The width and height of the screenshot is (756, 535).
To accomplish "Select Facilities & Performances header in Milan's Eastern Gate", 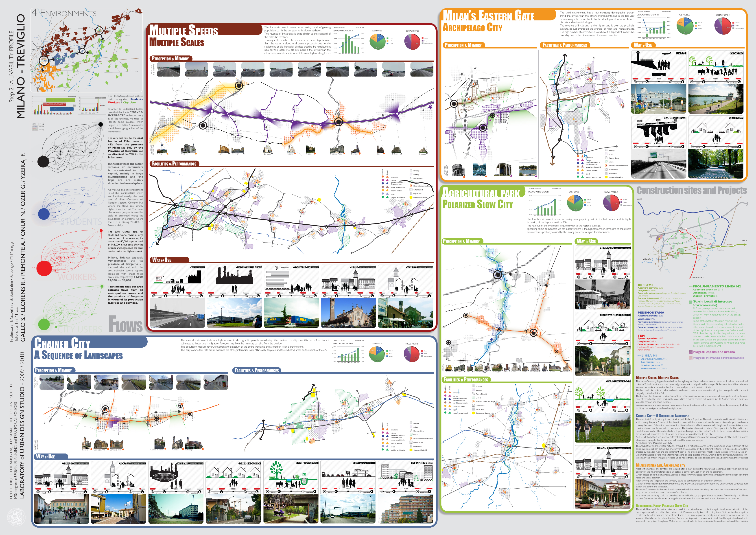I will click(564, 45).
